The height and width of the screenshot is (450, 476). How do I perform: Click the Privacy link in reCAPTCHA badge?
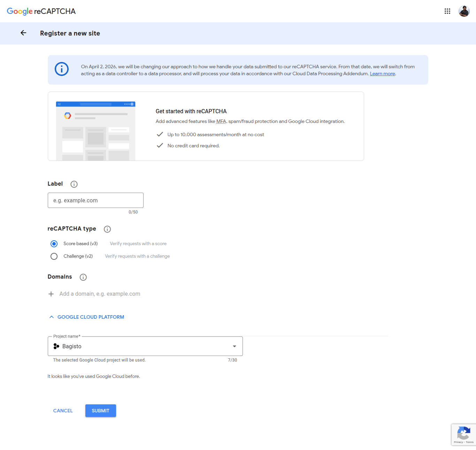[x=458, y=442]
